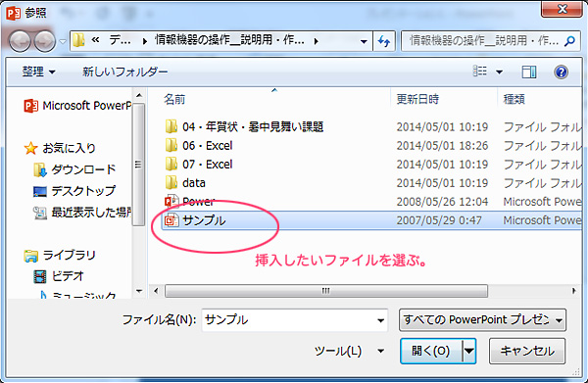Click date 2008/05/26 12:04 of Power file
This screenshot has height=383, width=588.
pyautogui.click(x=443, y=202)
